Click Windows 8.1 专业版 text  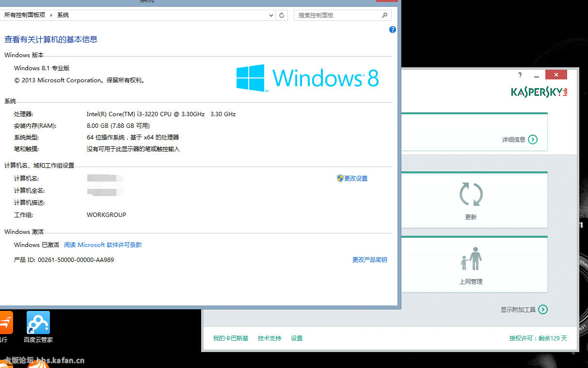(x=42, y=68)
